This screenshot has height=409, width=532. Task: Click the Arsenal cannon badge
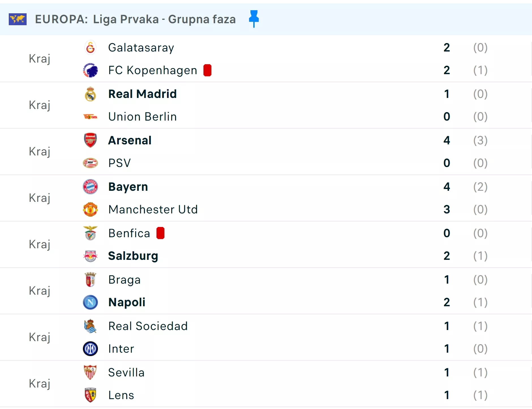90,140
